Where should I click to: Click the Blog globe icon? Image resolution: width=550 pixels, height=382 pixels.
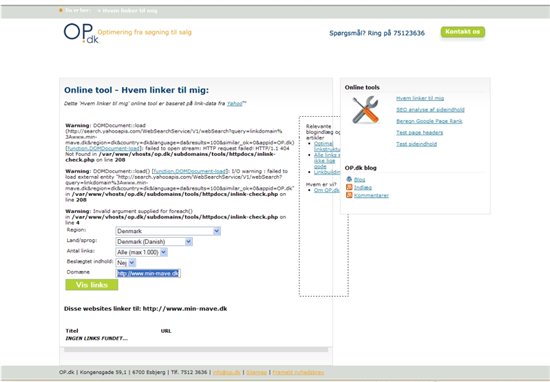pyautogui.click(x=349, y=179)
